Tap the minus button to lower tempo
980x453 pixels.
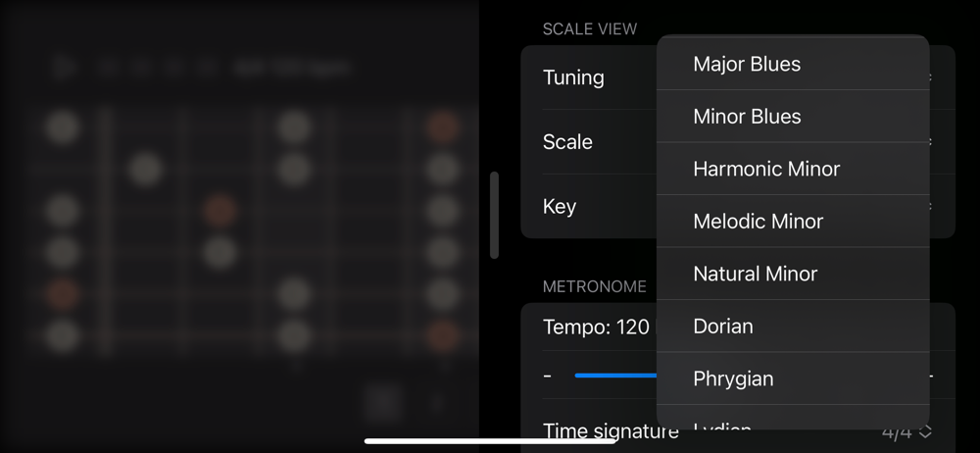click(548, 377)
